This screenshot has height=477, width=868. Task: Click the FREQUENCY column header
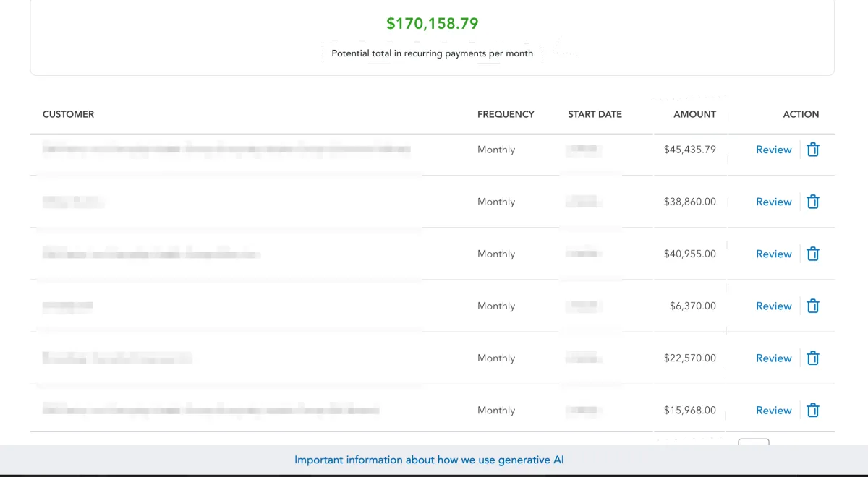[506, 114]
